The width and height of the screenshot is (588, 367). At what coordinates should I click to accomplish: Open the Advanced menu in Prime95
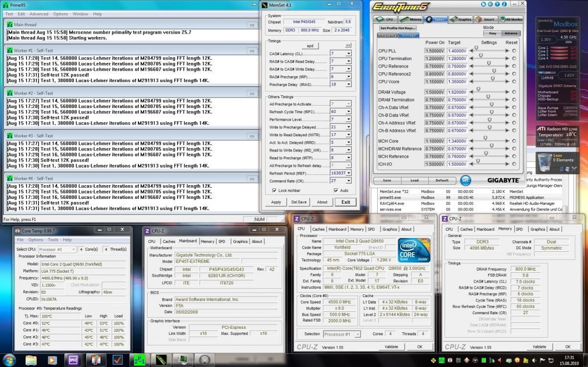point(39,14)
